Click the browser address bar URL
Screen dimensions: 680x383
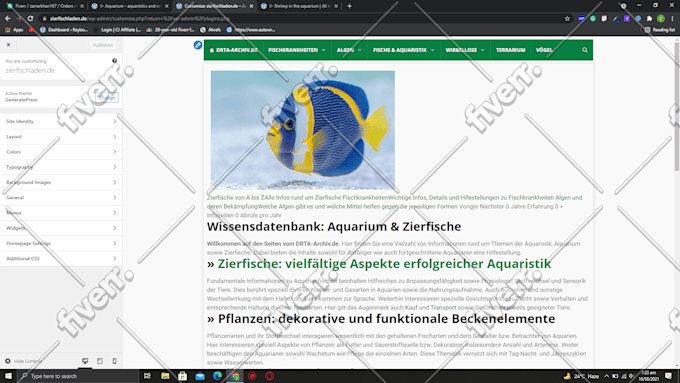(139, 19)
